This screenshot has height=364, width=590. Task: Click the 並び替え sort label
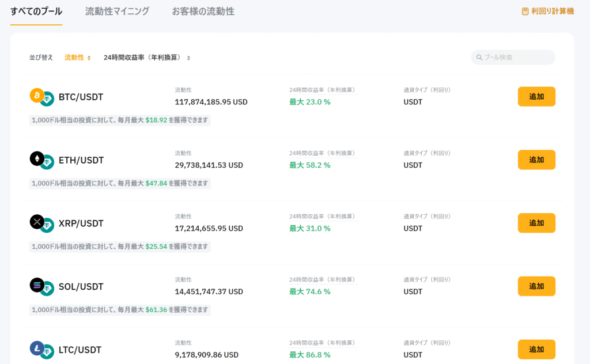pos(41,58)
